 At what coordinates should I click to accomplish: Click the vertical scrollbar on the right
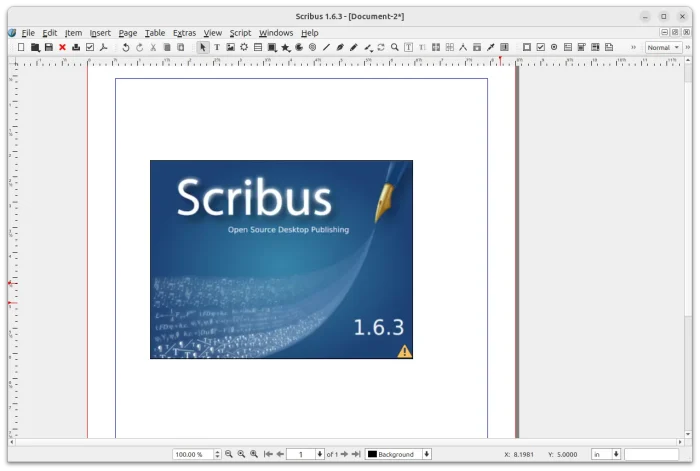click(688, 248)
